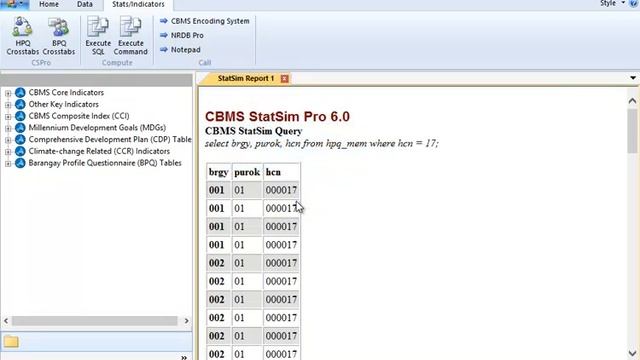
Task: Expand Millennium Development Goals (MDGs) node
Action: (x=8, y=128)
